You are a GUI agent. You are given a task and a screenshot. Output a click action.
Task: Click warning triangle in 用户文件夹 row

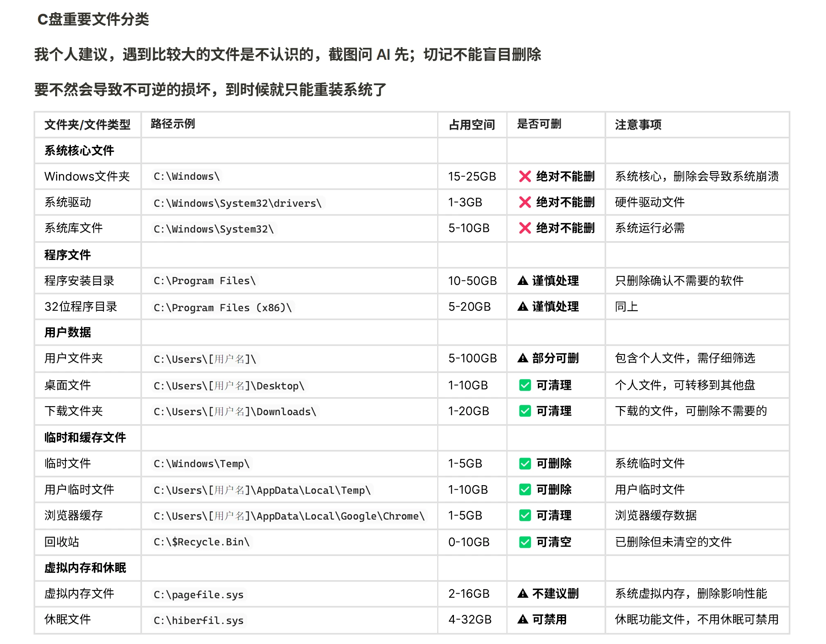[x=523, y=358]
